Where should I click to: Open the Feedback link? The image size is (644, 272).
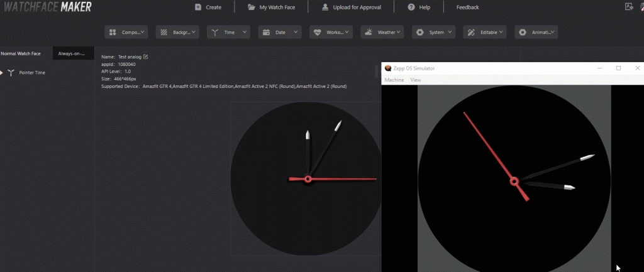467,8
